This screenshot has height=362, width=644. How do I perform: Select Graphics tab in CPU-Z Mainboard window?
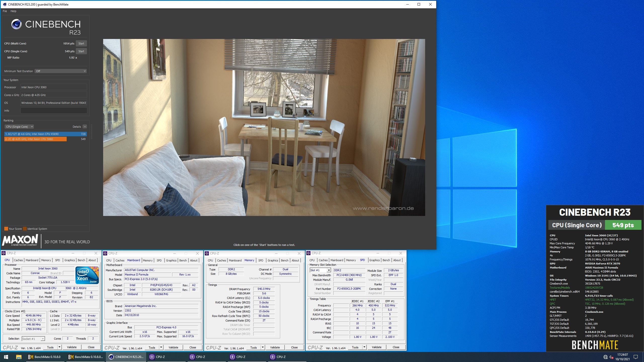point(171,260)
